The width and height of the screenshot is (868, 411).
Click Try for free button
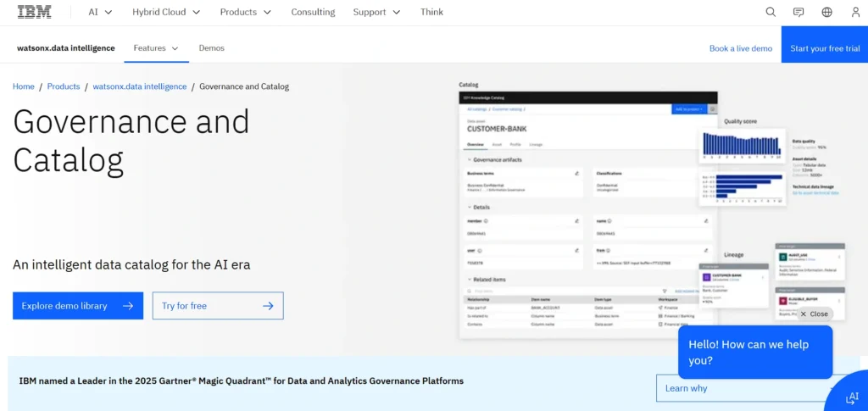coord(218,306)
